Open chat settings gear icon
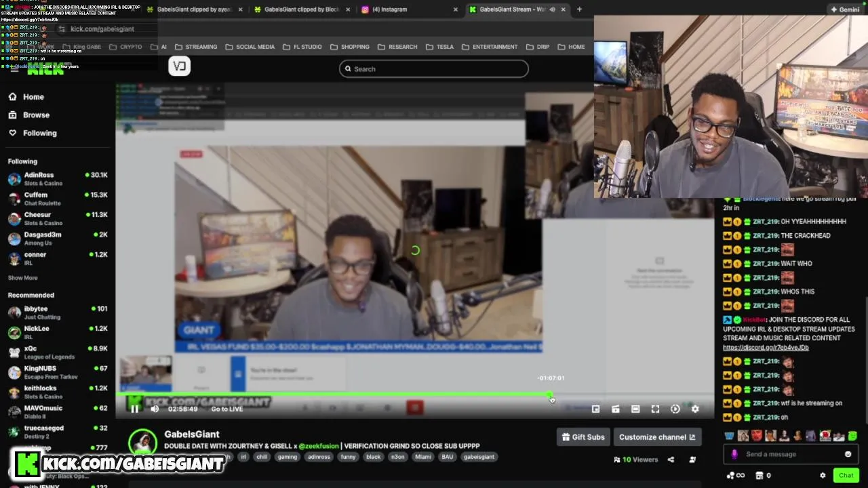The width and height of the screenshot is (868, 488). [823, 475]
